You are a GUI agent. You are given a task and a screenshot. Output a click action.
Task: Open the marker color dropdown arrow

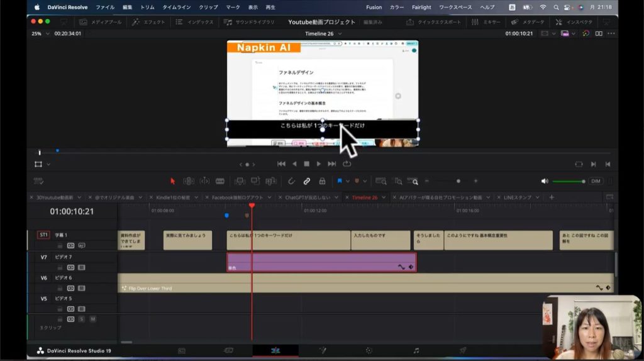pos(365,181)
